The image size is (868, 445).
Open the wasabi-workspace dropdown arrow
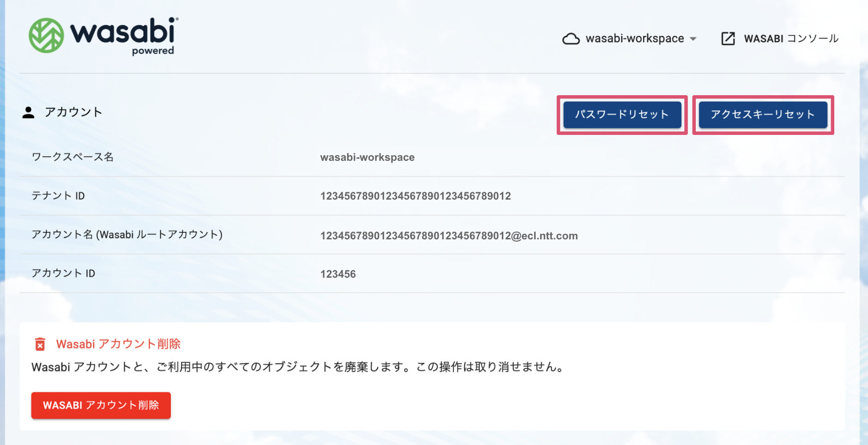[x=693, y=39]
